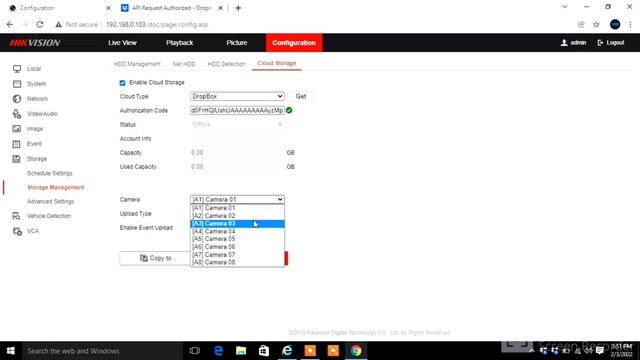Screen dimensions: 640x360
Task: Open Schedule Settings in the sidebar
Action: [x=50, y=173]
